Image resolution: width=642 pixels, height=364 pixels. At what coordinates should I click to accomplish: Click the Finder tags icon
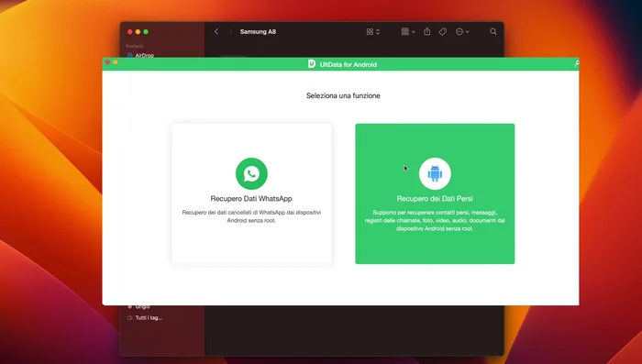(443, 31)
